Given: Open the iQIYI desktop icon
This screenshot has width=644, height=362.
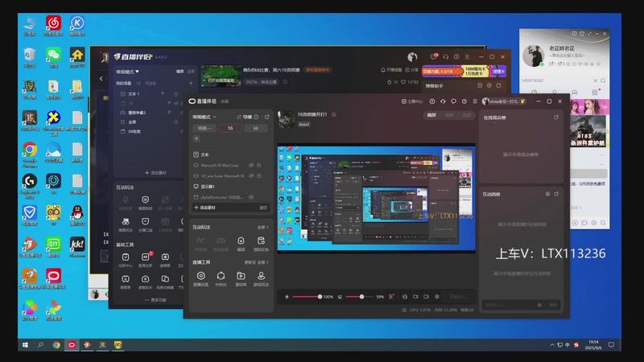Looking at the screenshot, I should (x=53, y=247).
